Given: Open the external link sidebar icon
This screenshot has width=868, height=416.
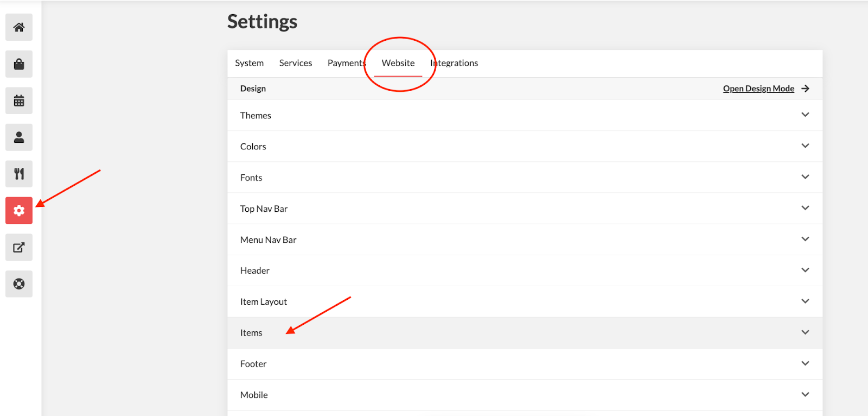Looking at the screenshot, I should (x=19, y=248).
